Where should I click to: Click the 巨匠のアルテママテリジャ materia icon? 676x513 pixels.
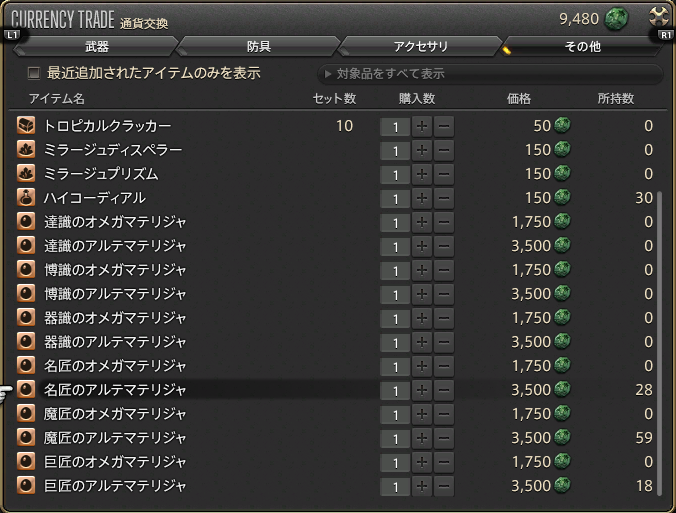tap(26, 486)
